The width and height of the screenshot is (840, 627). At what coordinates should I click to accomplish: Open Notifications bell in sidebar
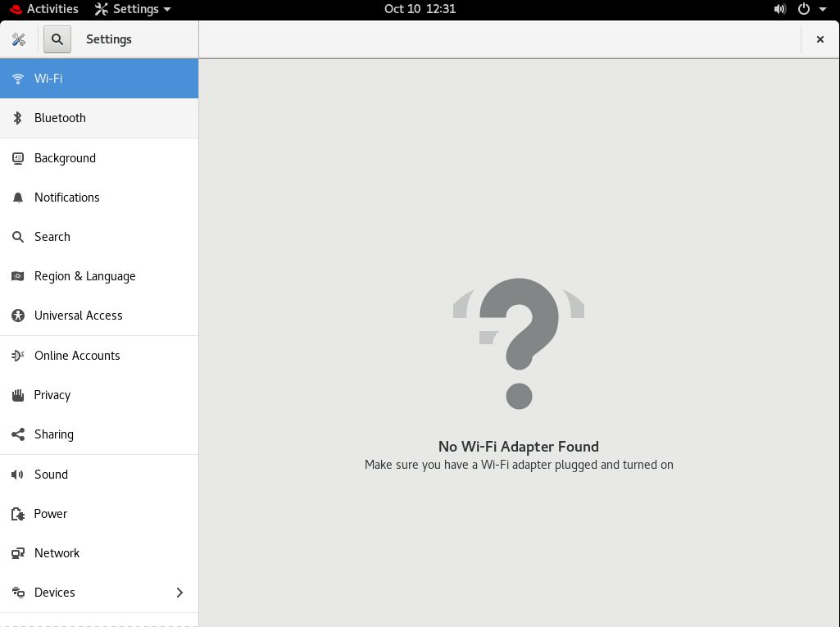(18, 198)
